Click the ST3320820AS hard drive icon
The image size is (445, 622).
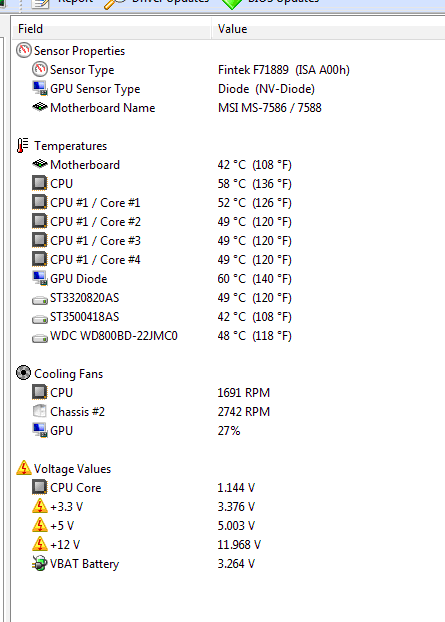coord(40,300)
